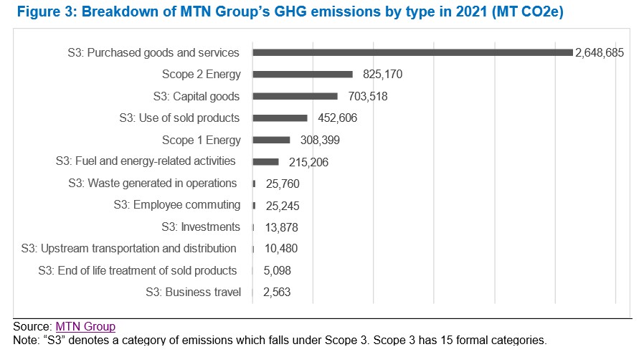The image size is (644, 352).
Task: Open the MTN Group source link
Action: pyautogui.click(x=85, y=326)
